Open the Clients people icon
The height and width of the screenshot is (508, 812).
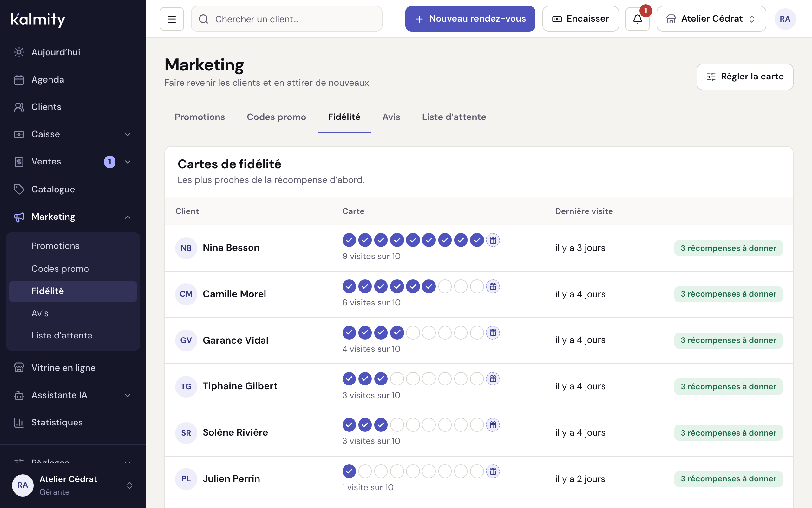19,107
